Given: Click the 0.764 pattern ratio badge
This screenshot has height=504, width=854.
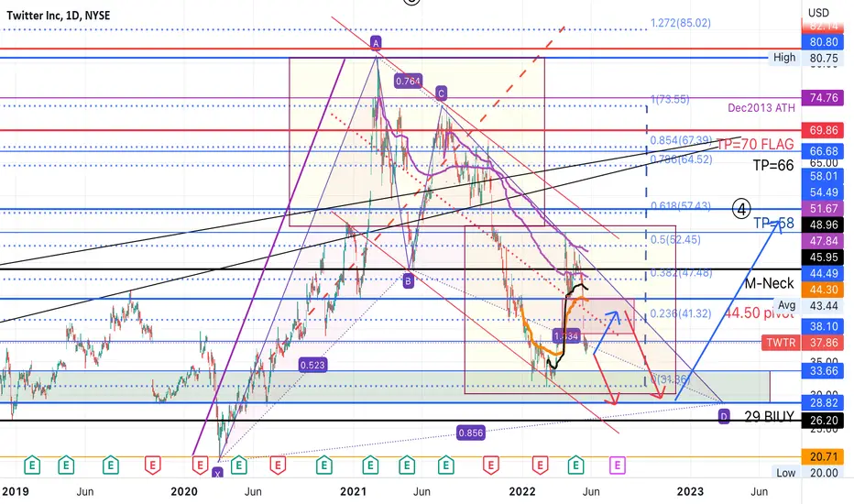Looking at the screenshot, I should (408, 82).
